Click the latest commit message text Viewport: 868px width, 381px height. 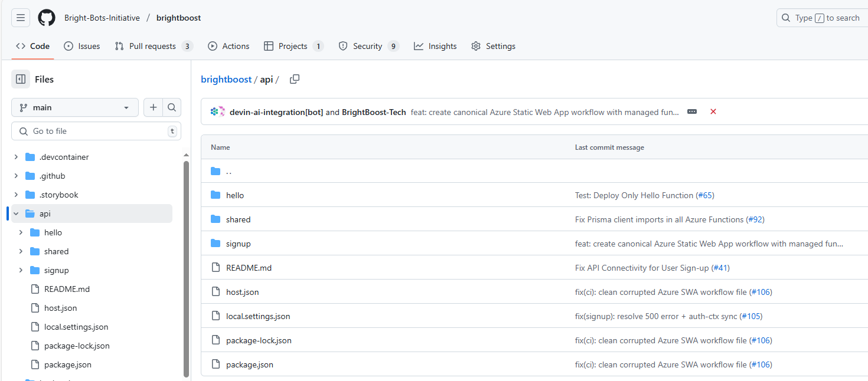545,112
